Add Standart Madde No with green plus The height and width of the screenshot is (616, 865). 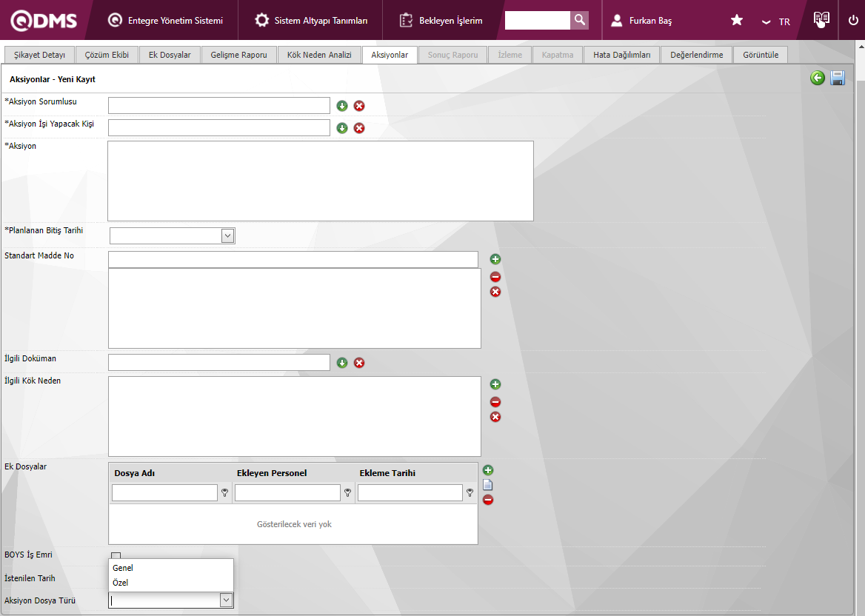pos(495,259)
